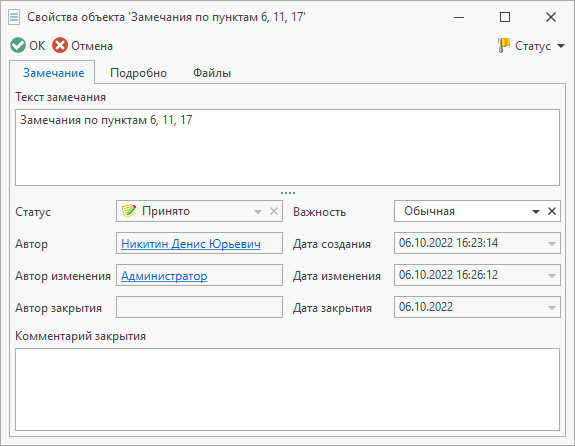Open the Никитин Денис Юрьевич link
Viewport: 575px width, 446px height.
pyautogui.click(x=191, y=244)
